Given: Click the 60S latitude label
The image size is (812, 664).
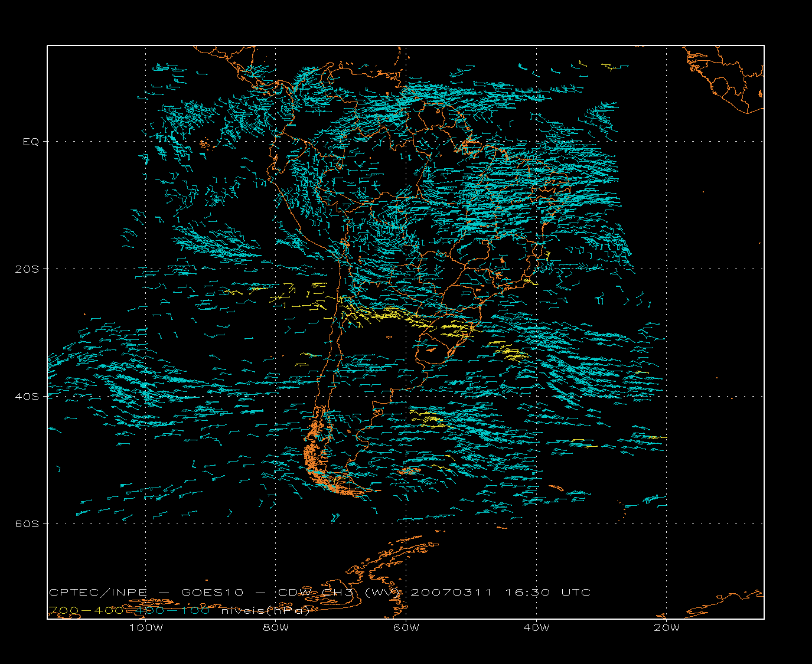Looking at the screenshot, I should (x=27, y=524).
